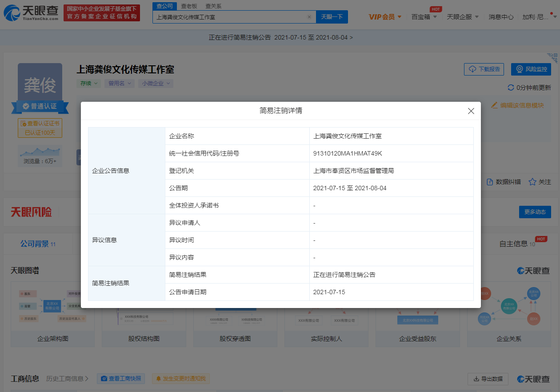Open the 百宝箱 dropdown menu

(424, 17)
